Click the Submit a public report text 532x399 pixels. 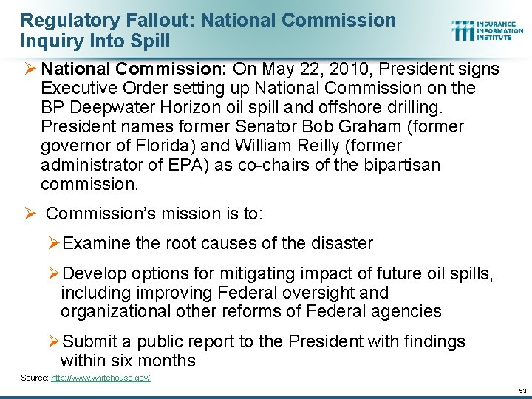click(x=264, y=341)
